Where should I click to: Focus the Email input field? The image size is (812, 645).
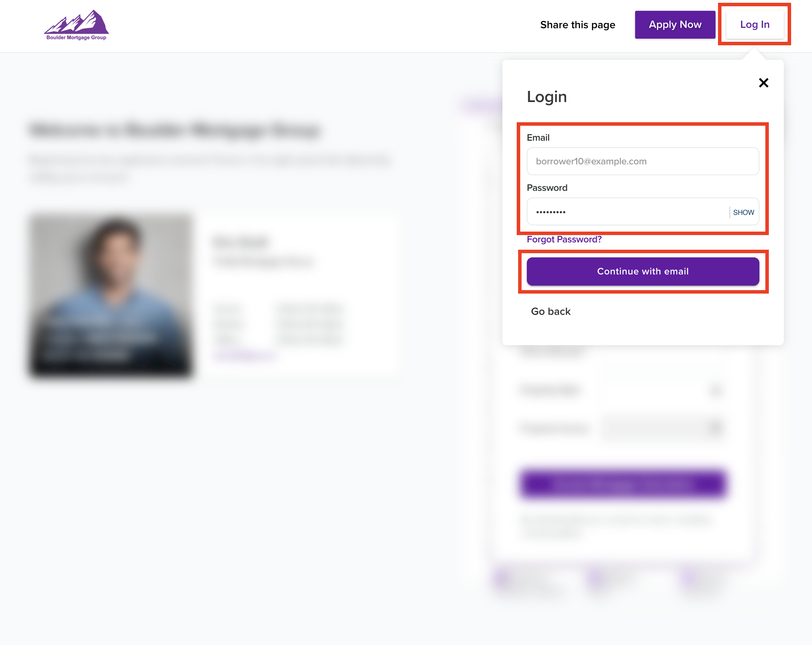[642, 161]
